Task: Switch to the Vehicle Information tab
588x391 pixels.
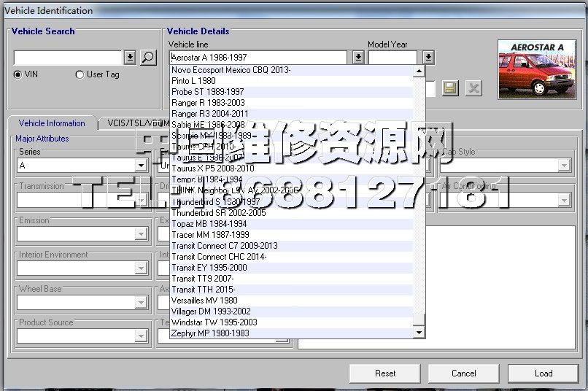Action: [x=52, y=123]
